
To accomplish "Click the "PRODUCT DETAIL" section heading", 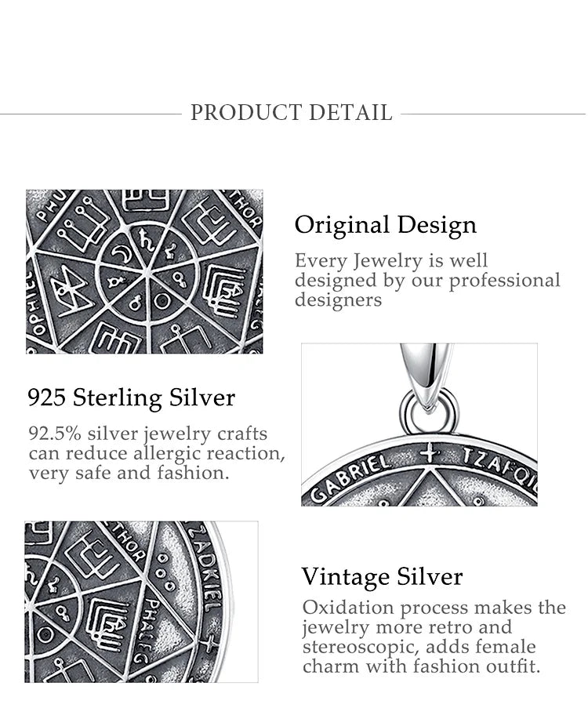I will [x=291, y=112].
